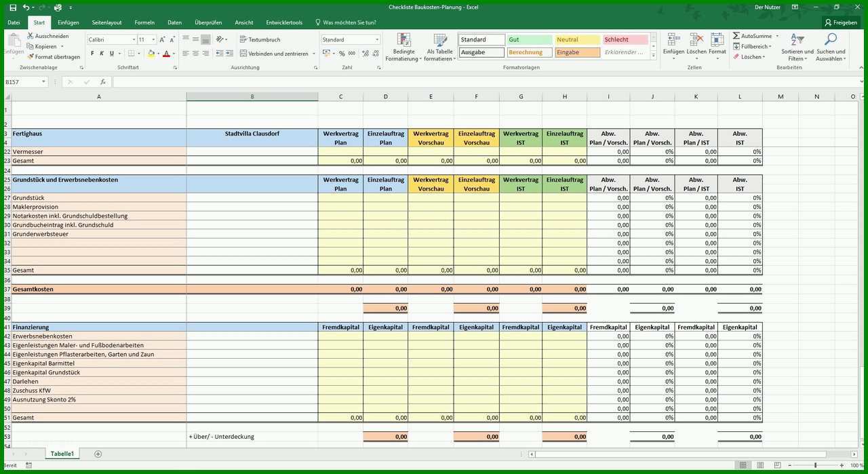Align text to top of cell
Screen dimensions: 868x474
coord(186,39)
